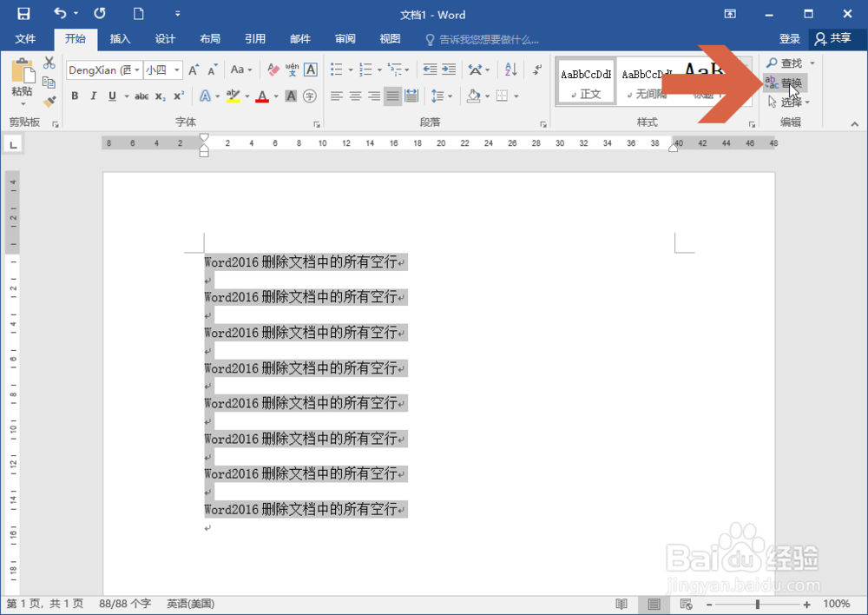This screenshot has height=615, width=868.
Task: Switch to Read Mode view in status bar
Action: point(621,604)
